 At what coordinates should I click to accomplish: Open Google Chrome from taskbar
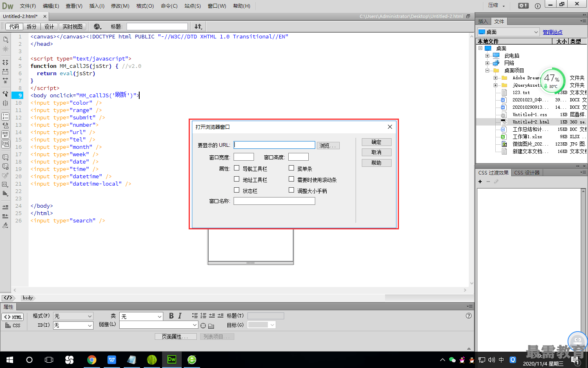(91, 360)
